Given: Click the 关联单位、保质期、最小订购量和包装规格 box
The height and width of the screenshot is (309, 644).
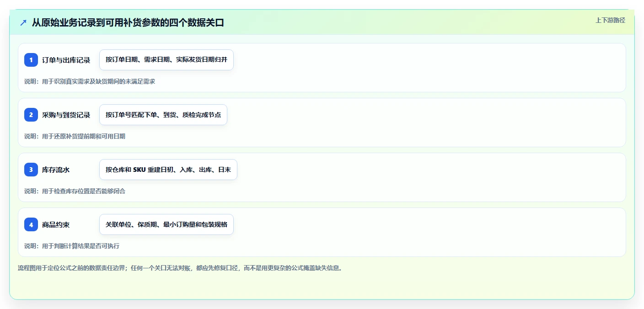Looking at the screenshot, I should 166,224.
